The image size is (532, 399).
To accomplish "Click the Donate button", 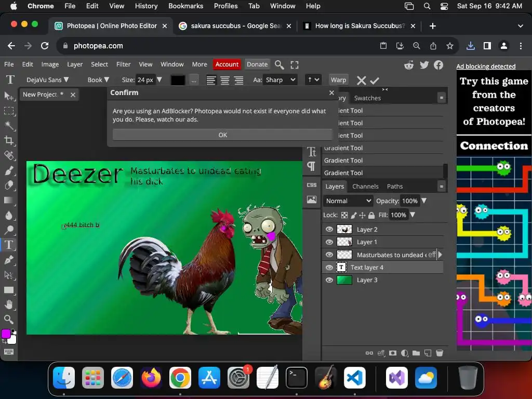I will pyautogui.click(x=257, y=64).
